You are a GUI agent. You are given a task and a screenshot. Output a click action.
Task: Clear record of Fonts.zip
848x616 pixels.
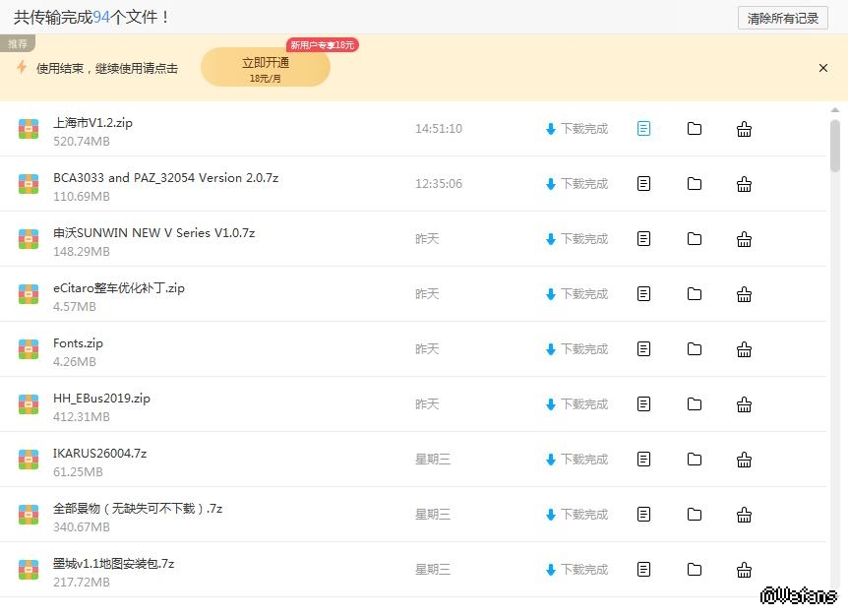[744, 349]
